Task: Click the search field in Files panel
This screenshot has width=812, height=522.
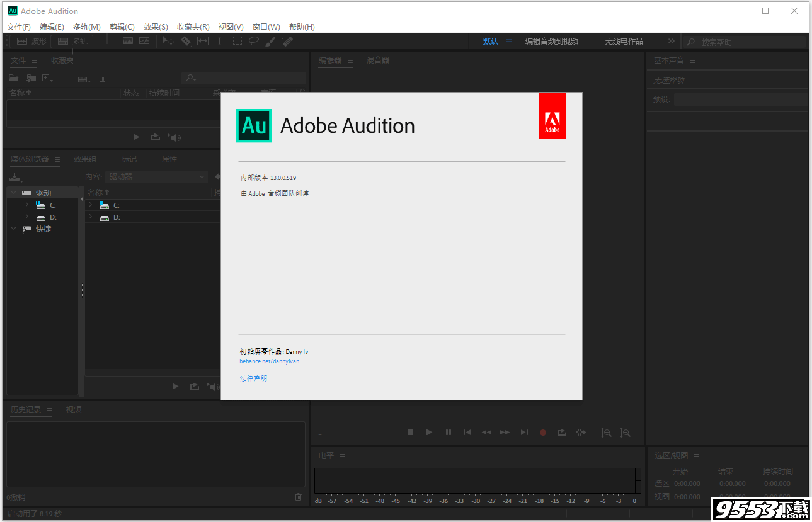Action: [x=244, y=78]
